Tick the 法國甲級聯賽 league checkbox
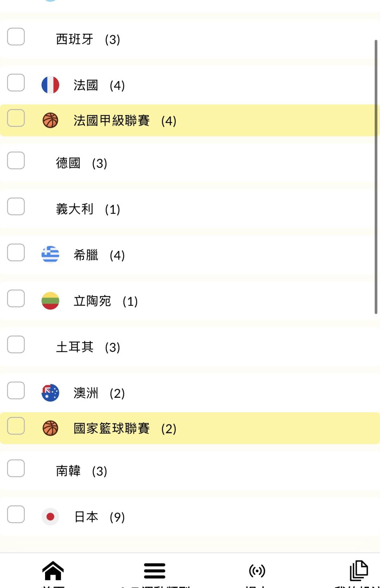380x588 pixels. (16, 118)
